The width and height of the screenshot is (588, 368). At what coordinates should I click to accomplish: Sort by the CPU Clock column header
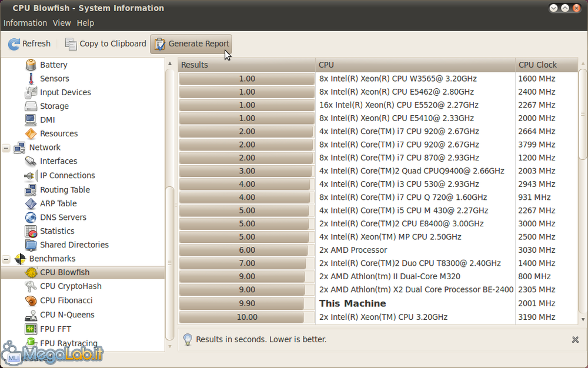(547, 65)
